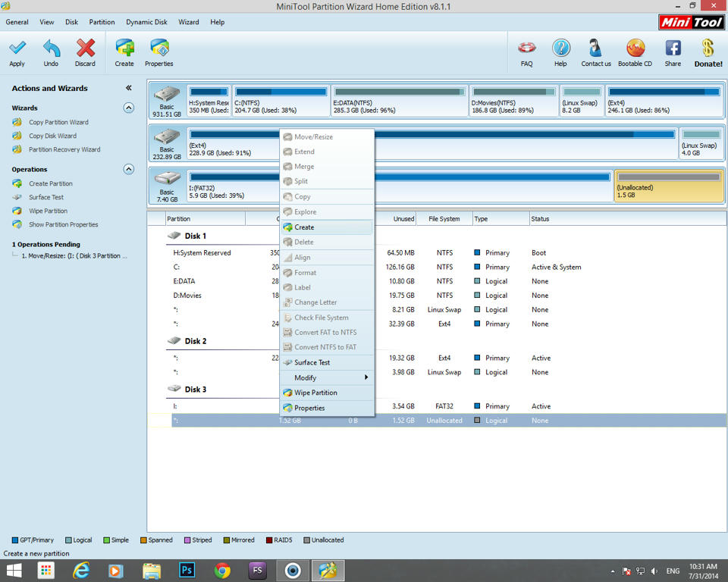Viewport: 728px width, 582px height.
Task: Click the Undo toolbar icon
Action: [x=51, y=50]
